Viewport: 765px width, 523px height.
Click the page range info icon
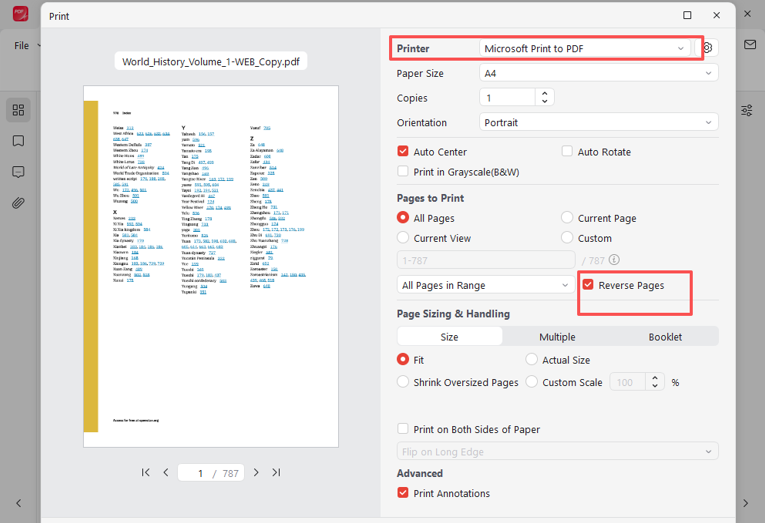tap(614, 260)
